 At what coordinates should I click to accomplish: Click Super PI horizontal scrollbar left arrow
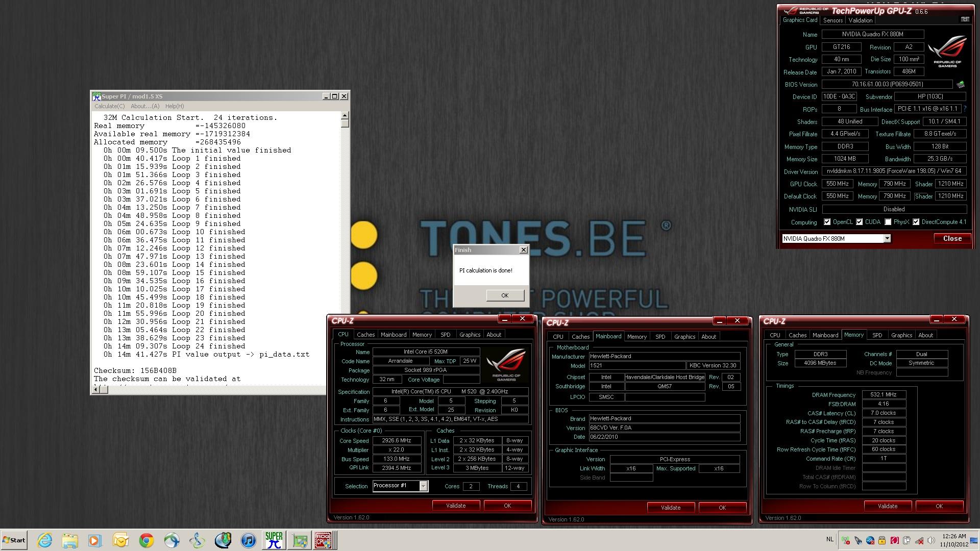pyautogui.click(x=95, y=390)
